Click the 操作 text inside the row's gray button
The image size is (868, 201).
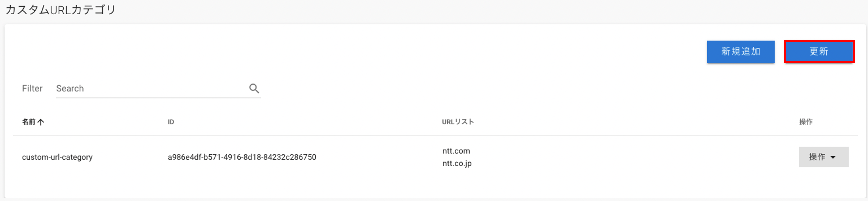[817, 157]
